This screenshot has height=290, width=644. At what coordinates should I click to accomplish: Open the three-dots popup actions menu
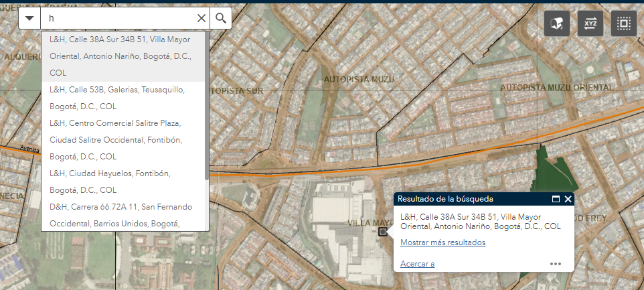556,264
